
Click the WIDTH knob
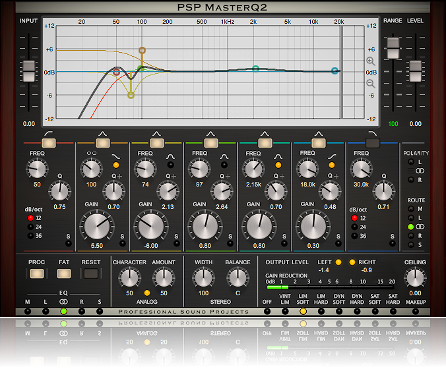click(203, 278)
